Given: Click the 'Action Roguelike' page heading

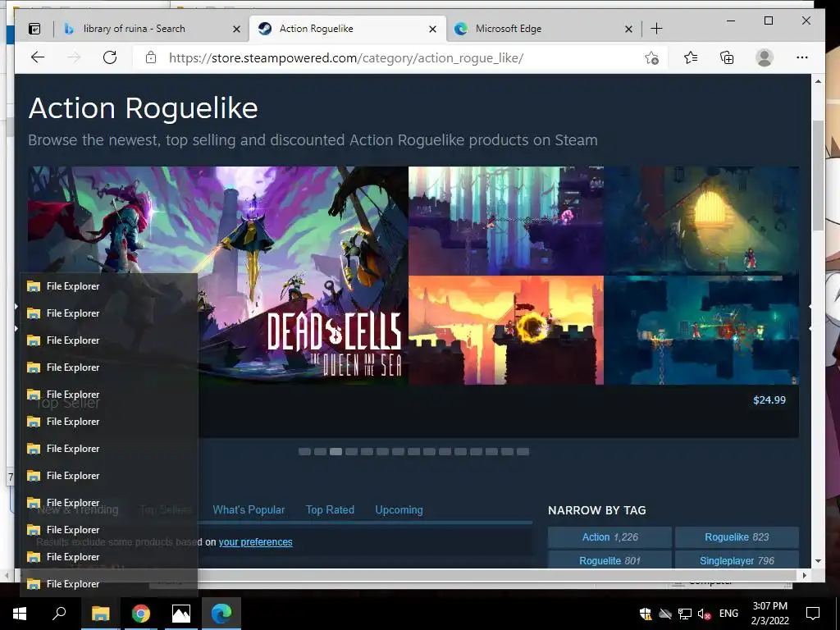Looking at the screenshot, I should tap(144, 107).
